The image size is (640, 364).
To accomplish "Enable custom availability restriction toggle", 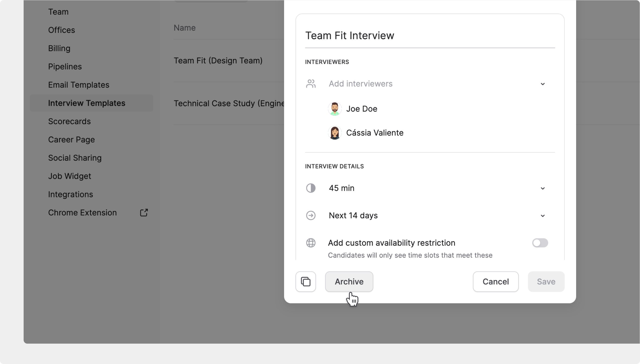I will tap(540, 243).
